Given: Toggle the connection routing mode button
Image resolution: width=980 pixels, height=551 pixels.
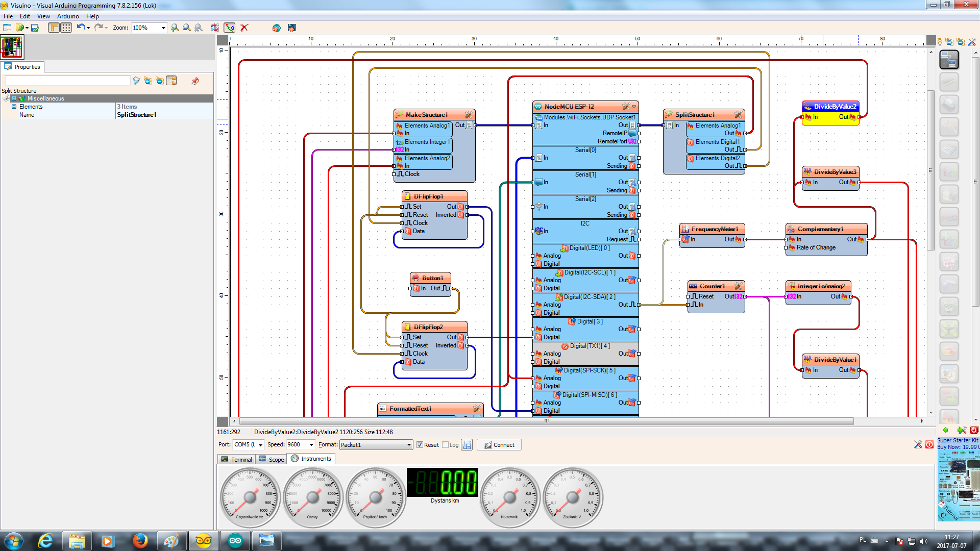Looking at the screenshot, I should [x=230, y=28].
